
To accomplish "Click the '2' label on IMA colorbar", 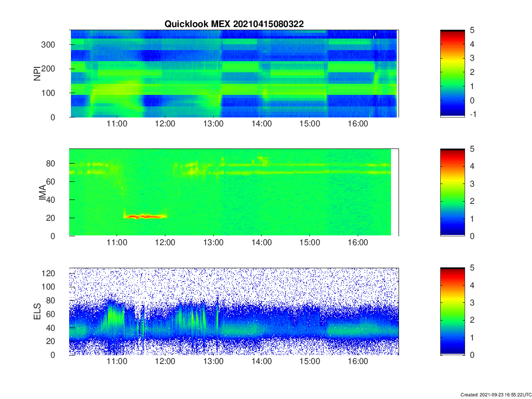I will pyautogui.click(x=472, y=201).
